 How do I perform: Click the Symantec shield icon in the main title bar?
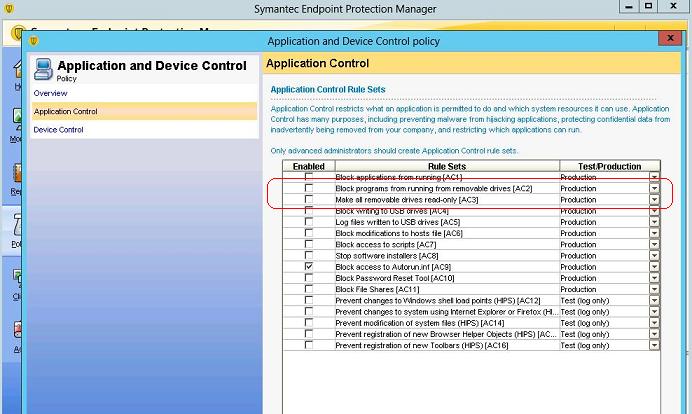(x=8, y=8)
